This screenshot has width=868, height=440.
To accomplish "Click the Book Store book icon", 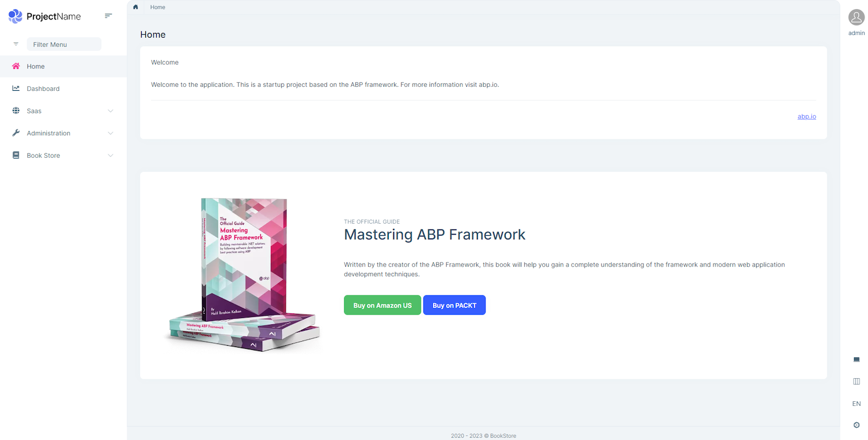I will (16, 155).
